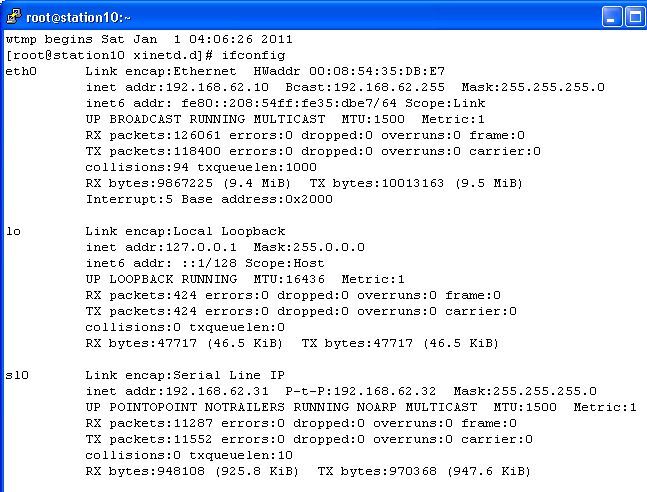Click loopback inet addr 127.0.0.1
This screenshot has height=492, width=647.
coord(161,247)
